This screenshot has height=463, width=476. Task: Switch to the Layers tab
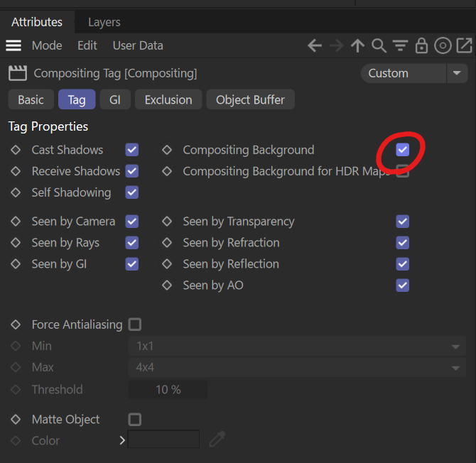104,22
